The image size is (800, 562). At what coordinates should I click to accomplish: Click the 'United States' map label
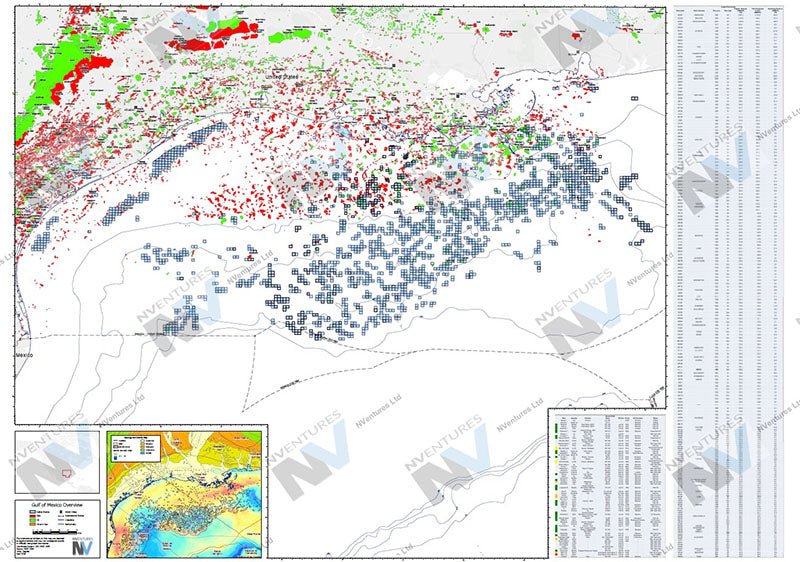(282, 76)
